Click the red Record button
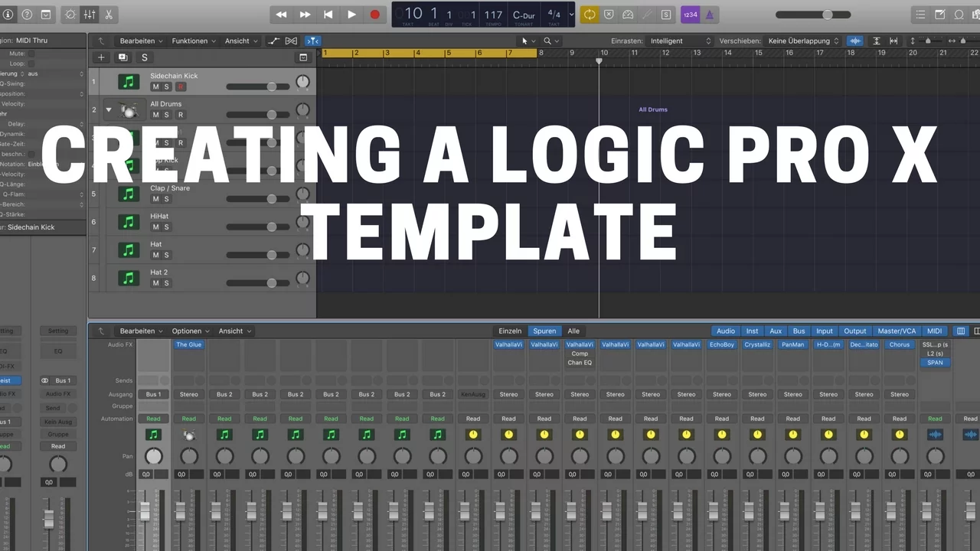This screenshot has height=551, width=980. [x=374, y=15]
